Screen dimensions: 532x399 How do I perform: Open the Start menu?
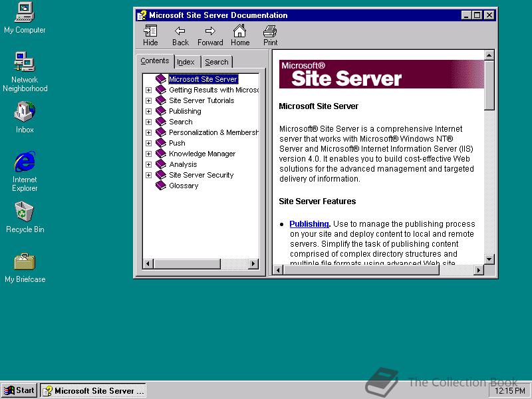coord(19,390)
